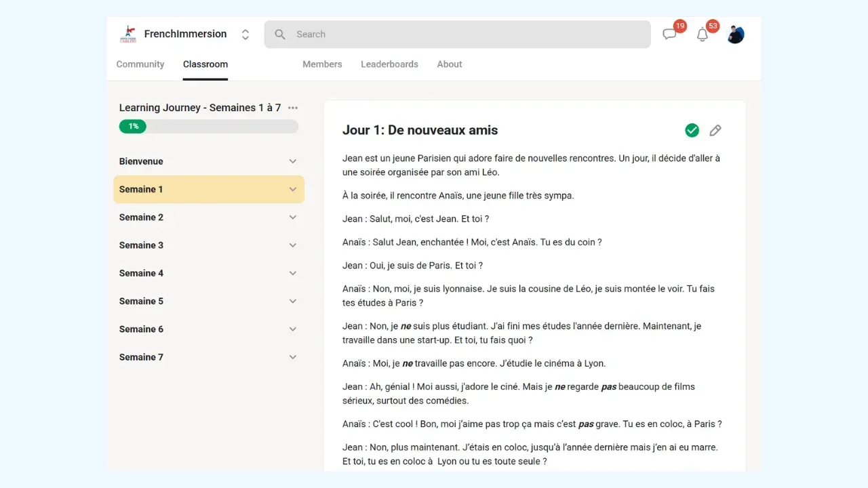Expand the Semaine 2 chevron
Image resolution: width=868 pixels, height=488 pixels.
pyautogui.click(x=293, y=218)
